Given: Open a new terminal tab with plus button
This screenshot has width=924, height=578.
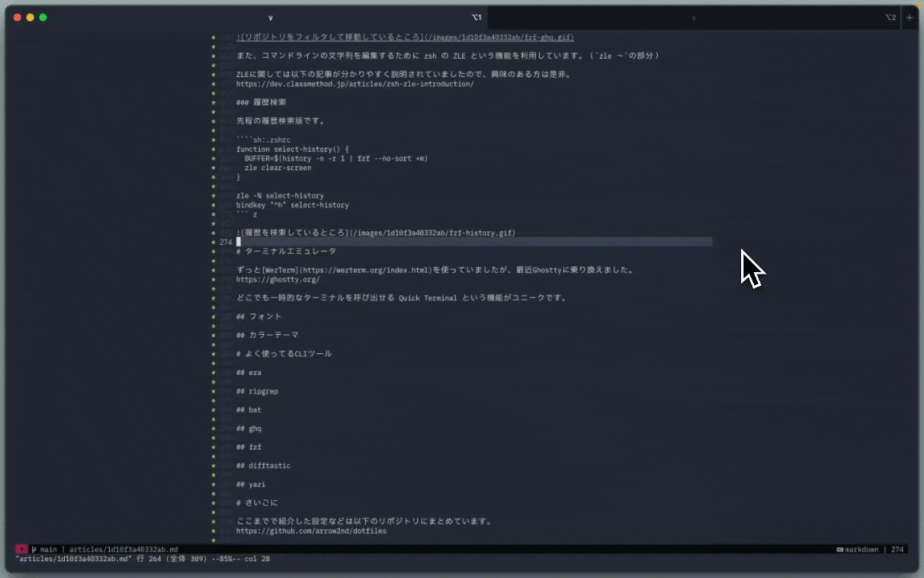Looking at the screenshot, I should [x=910, y=17].
